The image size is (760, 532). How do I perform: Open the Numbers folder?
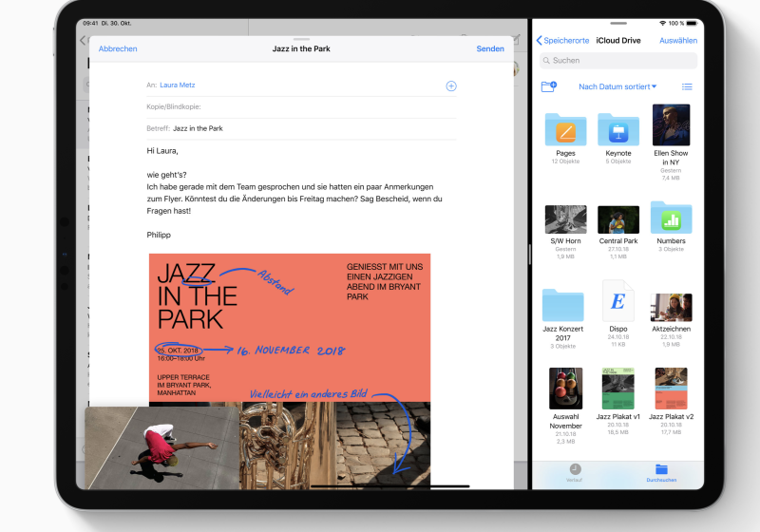pos(671,218)
